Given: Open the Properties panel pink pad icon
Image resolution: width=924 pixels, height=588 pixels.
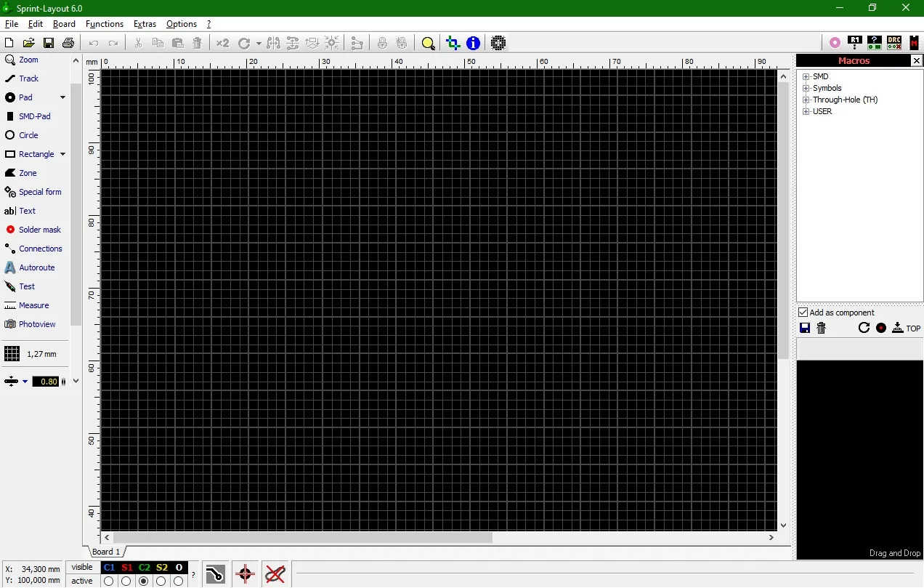Looking at the screenshot, I should pyautogui.click(x=835, y=44).
